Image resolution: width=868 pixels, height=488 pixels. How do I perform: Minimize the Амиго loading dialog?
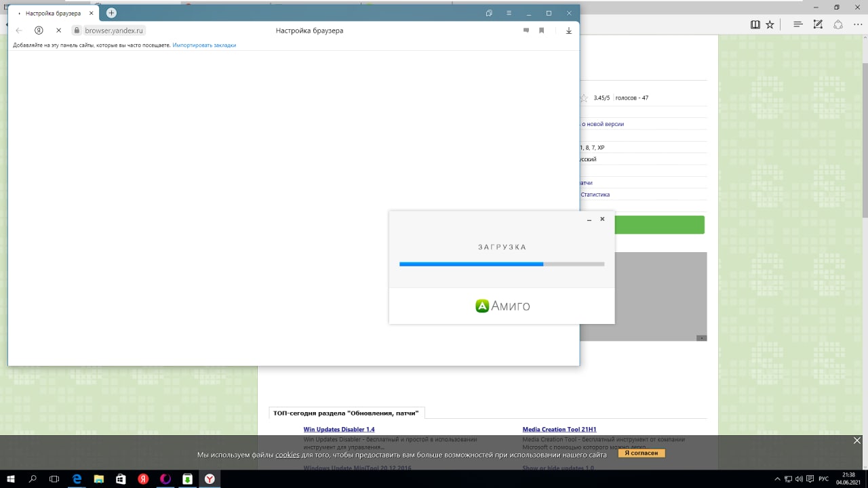[589, 220]
